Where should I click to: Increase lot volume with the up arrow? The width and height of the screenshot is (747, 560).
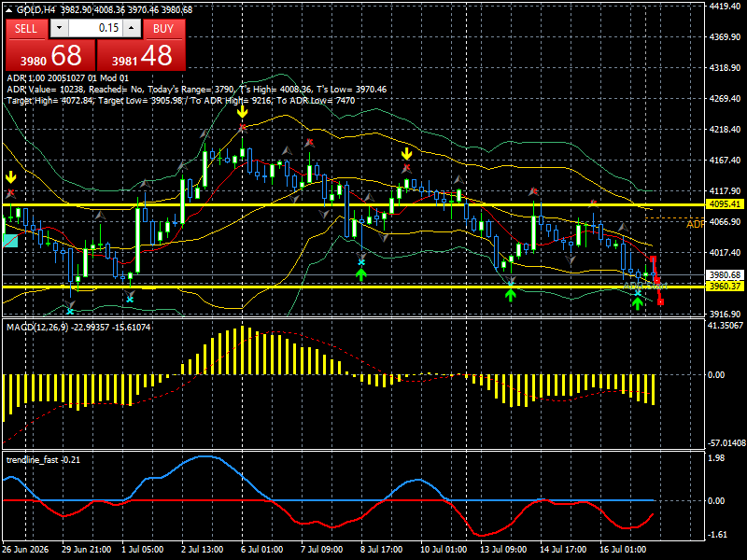click(x=132, y=28)
